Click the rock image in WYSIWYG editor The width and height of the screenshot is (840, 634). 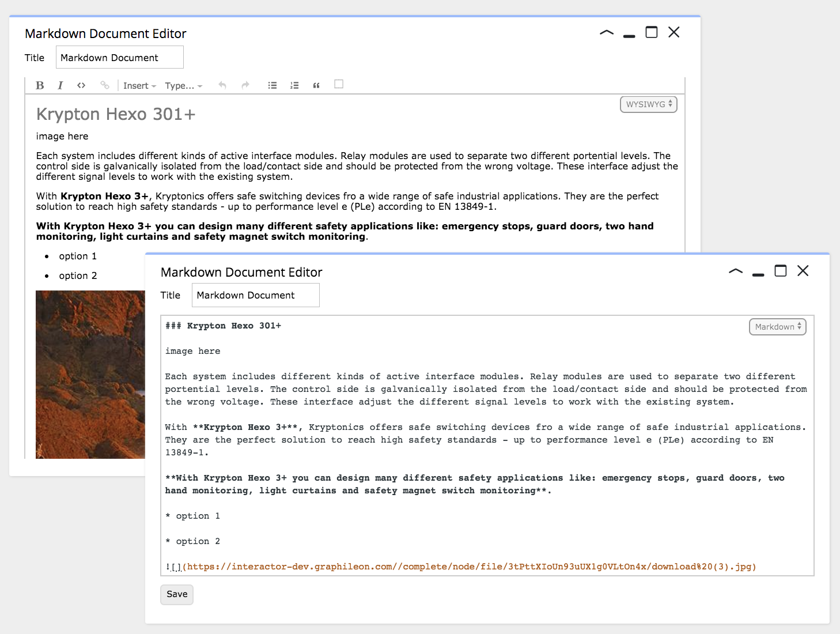click(x=90, y=375)
